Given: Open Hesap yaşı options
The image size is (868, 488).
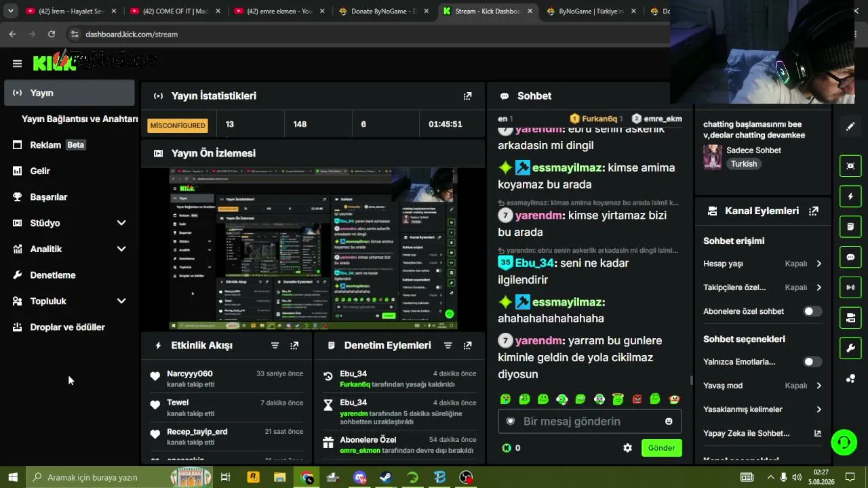Looking at the screenshot, I should point(762,264).
